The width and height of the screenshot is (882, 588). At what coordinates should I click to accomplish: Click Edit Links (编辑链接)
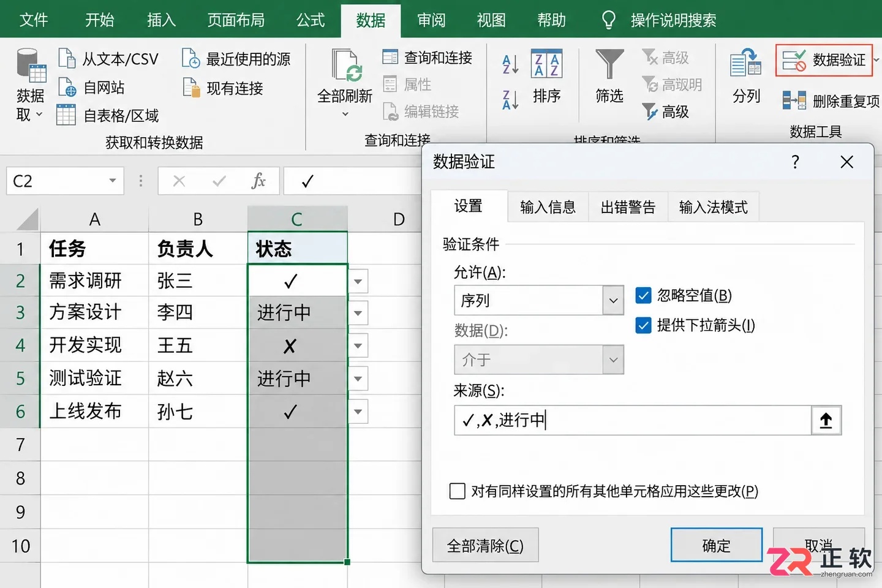coord(421,111)
